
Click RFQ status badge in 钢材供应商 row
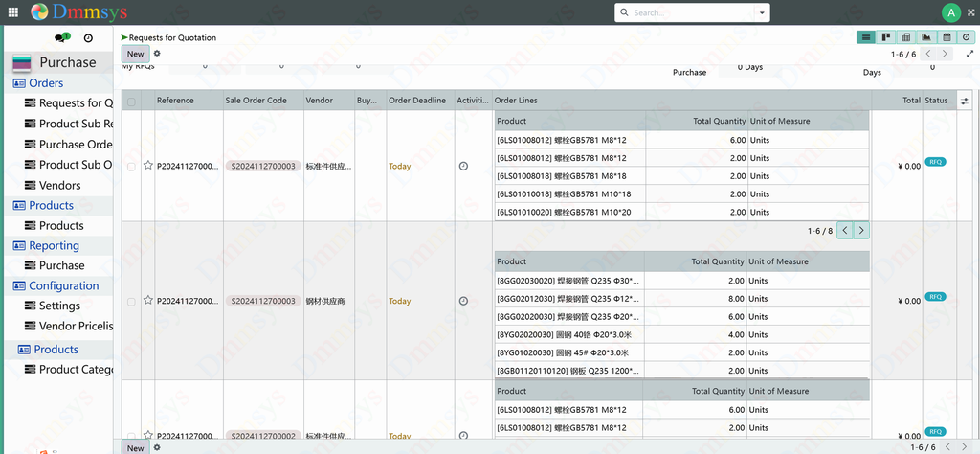coord(935,296)
